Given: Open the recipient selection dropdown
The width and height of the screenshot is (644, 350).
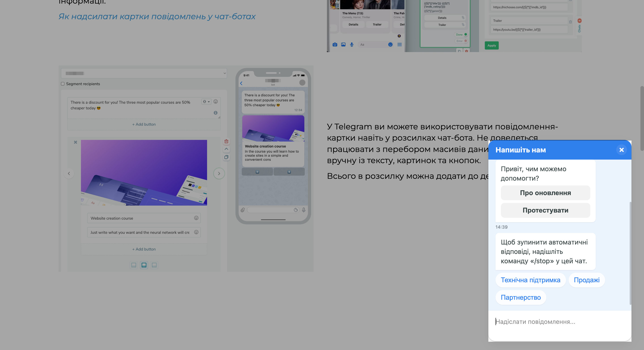Looking at the screenshot, I should (144, 73).
